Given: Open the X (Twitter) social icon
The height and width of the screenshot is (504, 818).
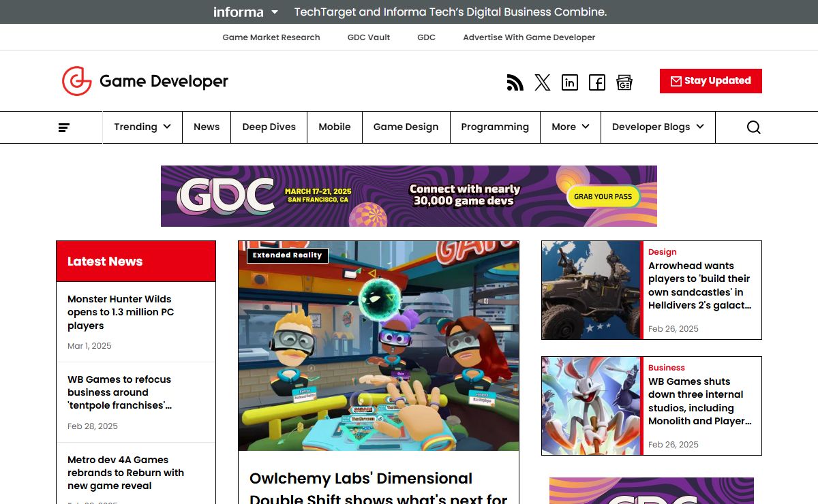Looking at the screenshot, I should click(543, 82).
